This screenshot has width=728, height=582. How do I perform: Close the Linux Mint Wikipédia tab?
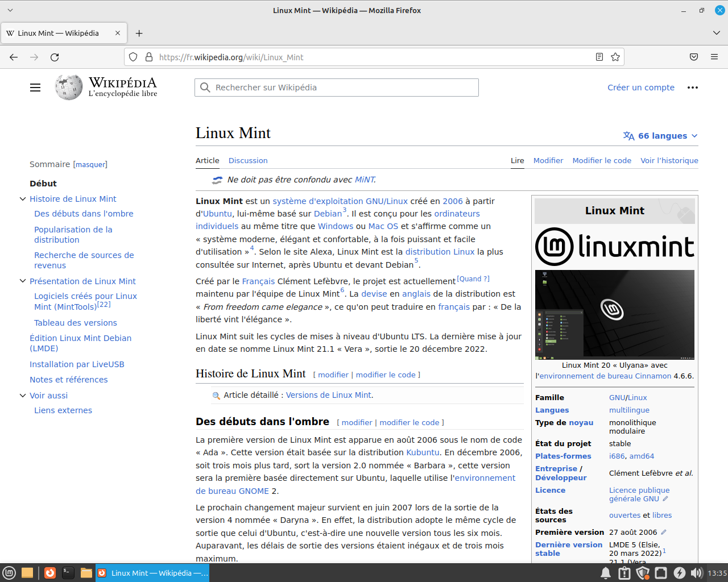tap(118, 33)
